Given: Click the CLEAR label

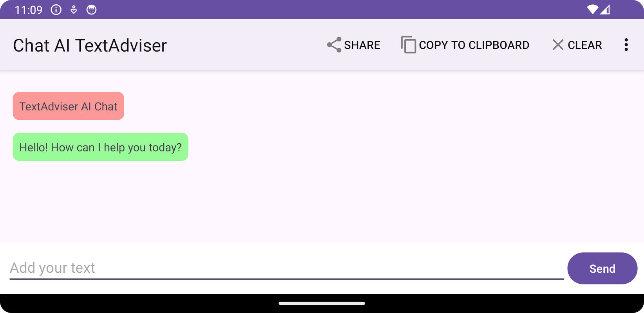Looking at the screenshot, I should point(585,45).
